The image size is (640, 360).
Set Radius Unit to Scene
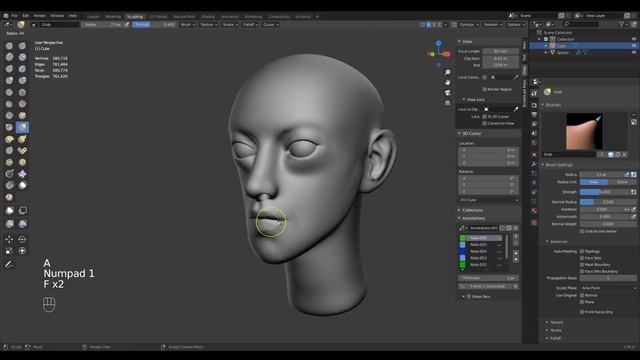622,182
